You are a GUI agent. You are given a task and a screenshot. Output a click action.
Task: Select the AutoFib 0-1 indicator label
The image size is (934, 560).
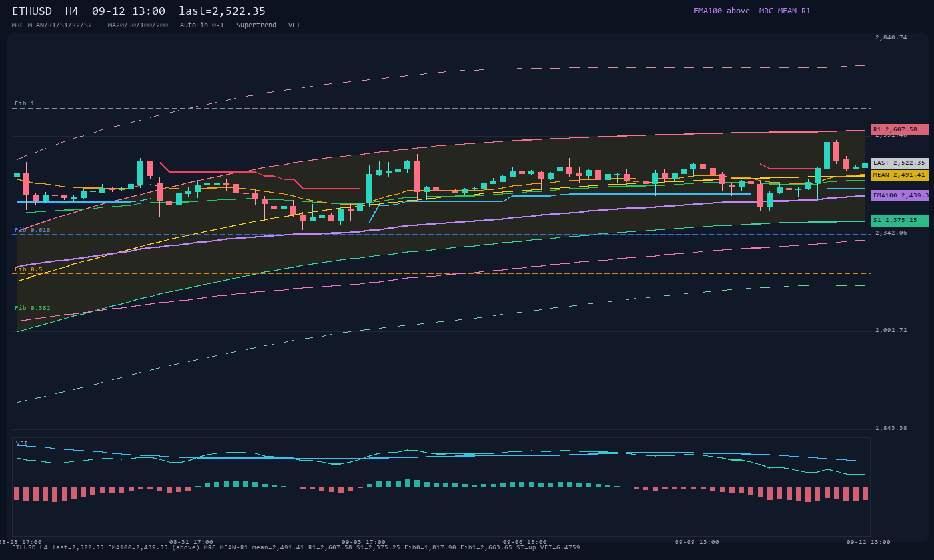click(x=202, y=25)
